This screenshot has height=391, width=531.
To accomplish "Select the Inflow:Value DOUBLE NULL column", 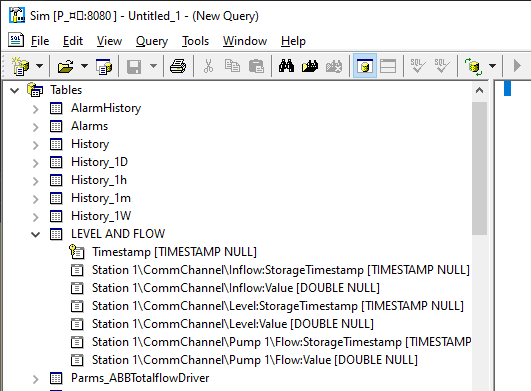I will tap(236, 288).
